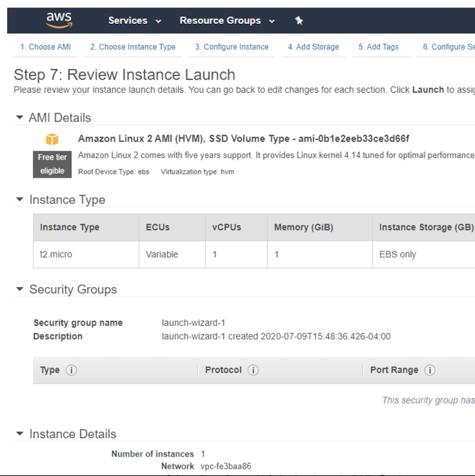Go to step 3 Configure Instance

(x=232, y=47)
